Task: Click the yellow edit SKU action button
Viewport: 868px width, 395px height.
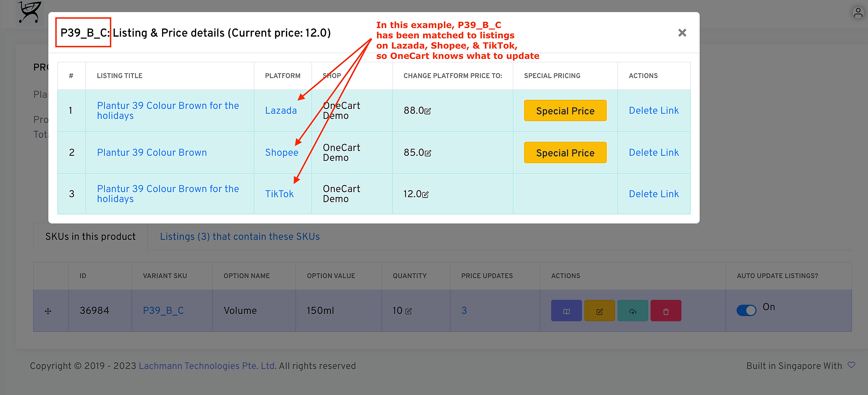Action: click(599, 311)
